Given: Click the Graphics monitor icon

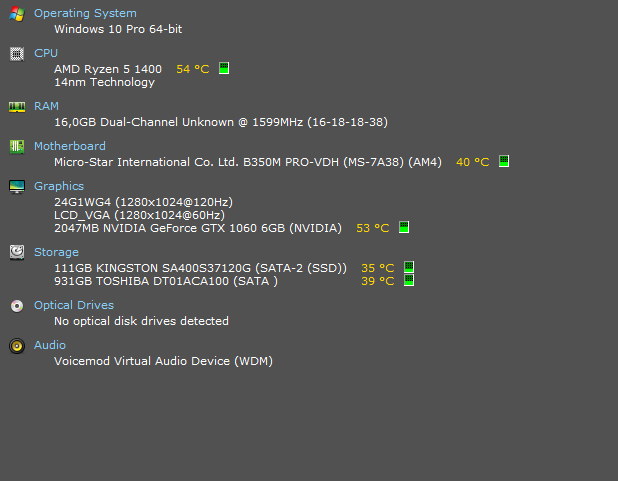Looking at the screenshot, I should (x=17, y=187).
